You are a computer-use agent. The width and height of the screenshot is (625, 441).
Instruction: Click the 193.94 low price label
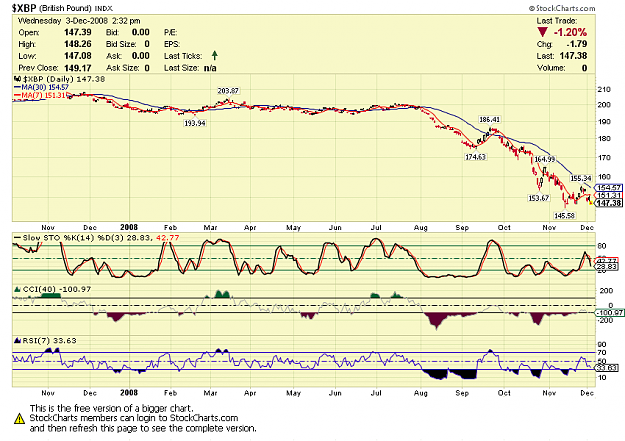(x=195, y=123)
